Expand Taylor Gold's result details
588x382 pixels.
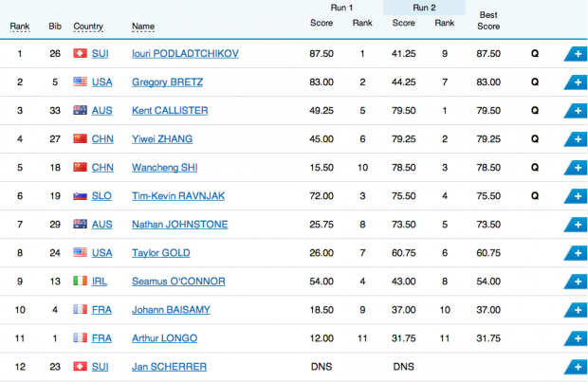[577, 252]
